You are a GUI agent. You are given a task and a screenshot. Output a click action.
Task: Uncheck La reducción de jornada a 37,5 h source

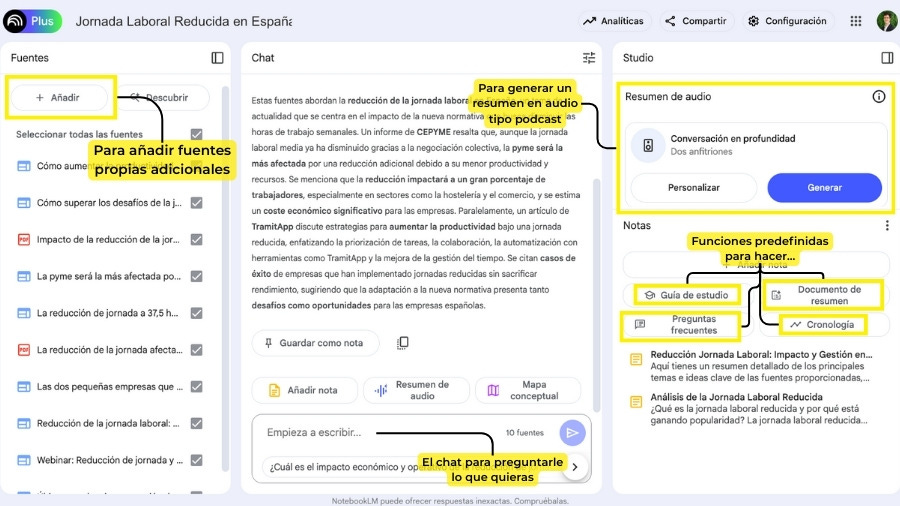[x=197, y=313]
